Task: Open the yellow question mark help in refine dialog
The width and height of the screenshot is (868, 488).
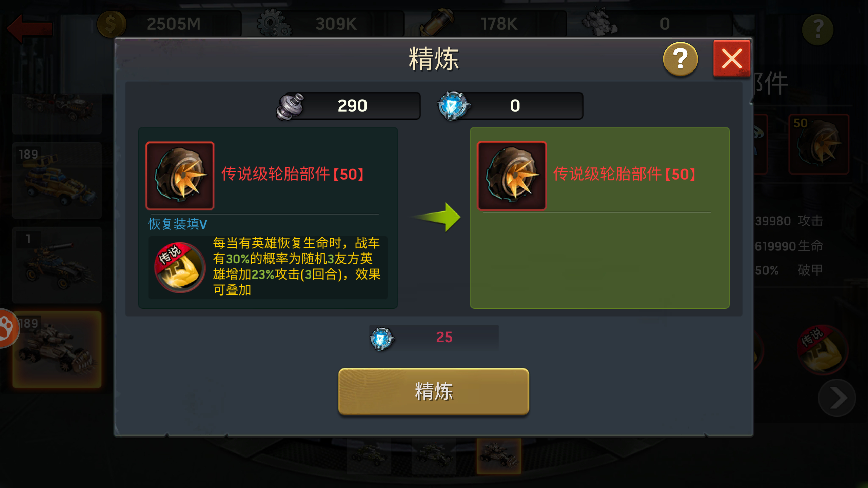Action: click(x=680, y=59)
